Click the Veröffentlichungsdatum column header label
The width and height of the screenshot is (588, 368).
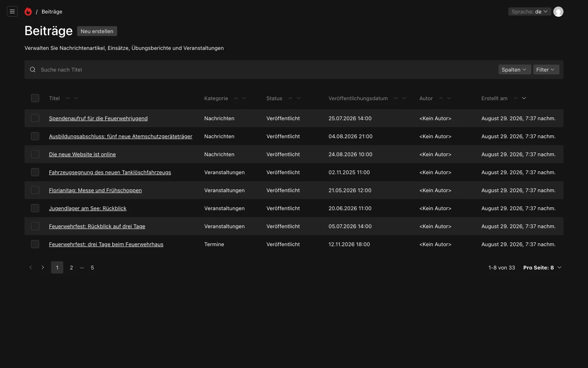pos(358,98)
